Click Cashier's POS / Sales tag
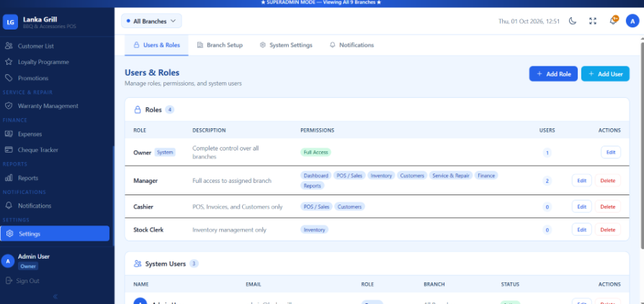Screen dimensions: 644x304 [x=316, y=207]
